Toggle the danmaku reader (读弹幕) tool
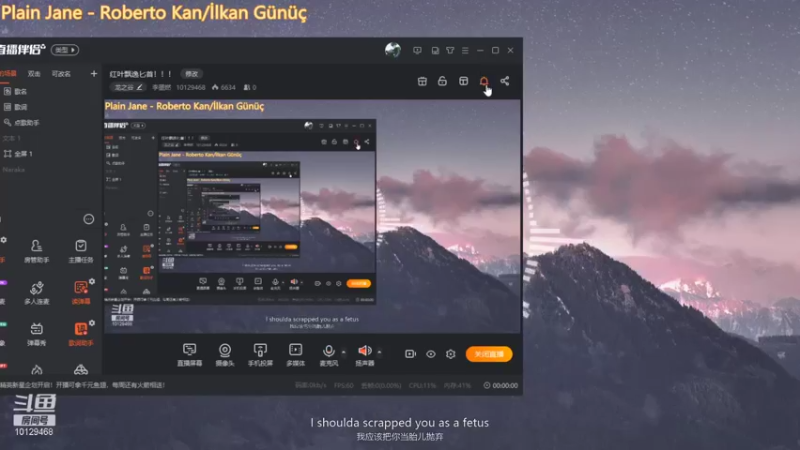Screen dimensions: 800x450 tap(81, 292)
